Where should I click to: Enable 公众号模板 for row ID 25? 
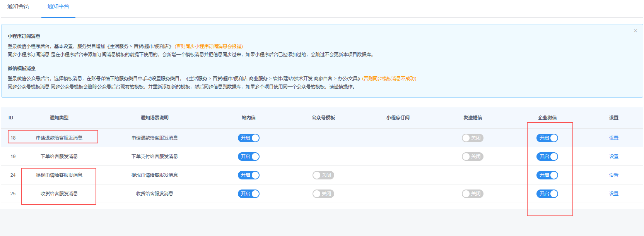click(323, 194)
